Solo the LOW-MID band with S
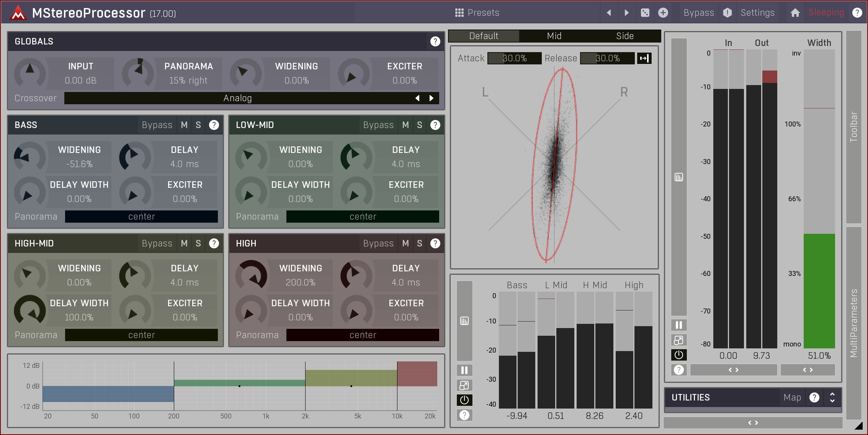Screen dimensions: 868x435 420,125
